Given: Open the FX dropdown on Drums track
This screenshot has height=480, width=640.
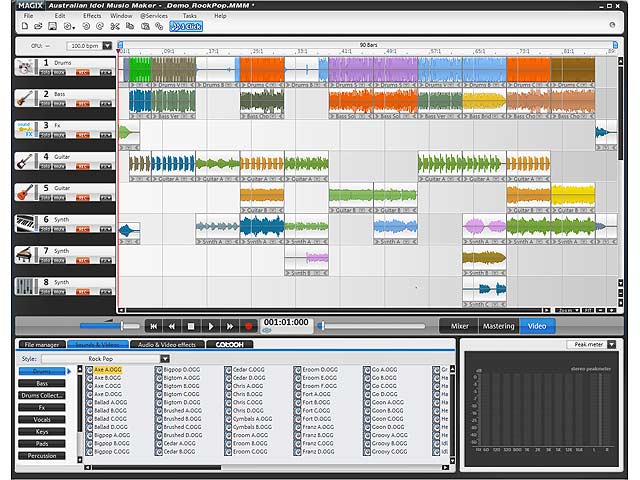Looking at the screenshot, I should pyautogui.click(x=106, y=72).
